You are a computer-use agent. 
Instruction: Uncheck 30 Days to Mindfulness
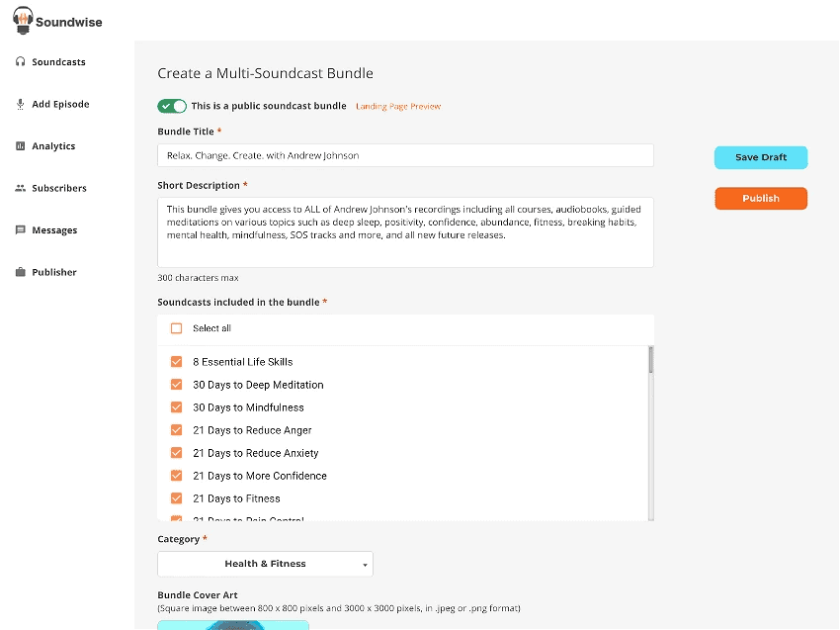[x=177, y=407]
